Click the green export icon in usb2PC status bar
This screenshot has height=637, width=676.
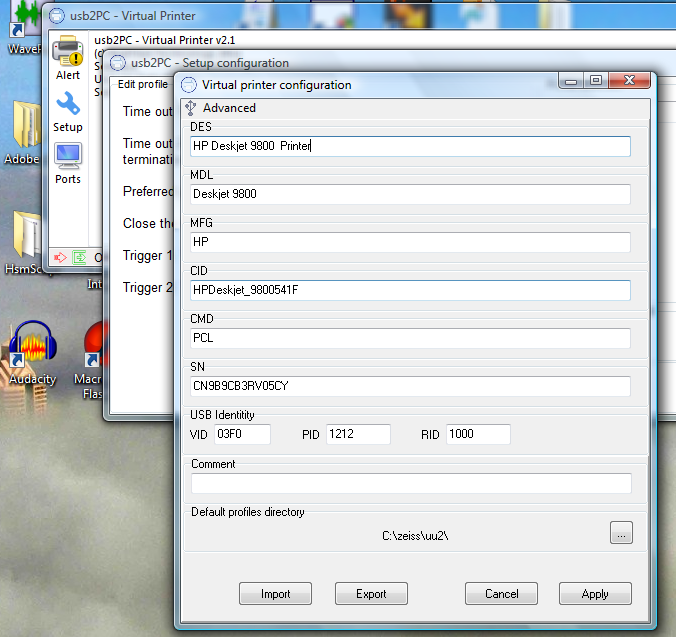[79, 258]
